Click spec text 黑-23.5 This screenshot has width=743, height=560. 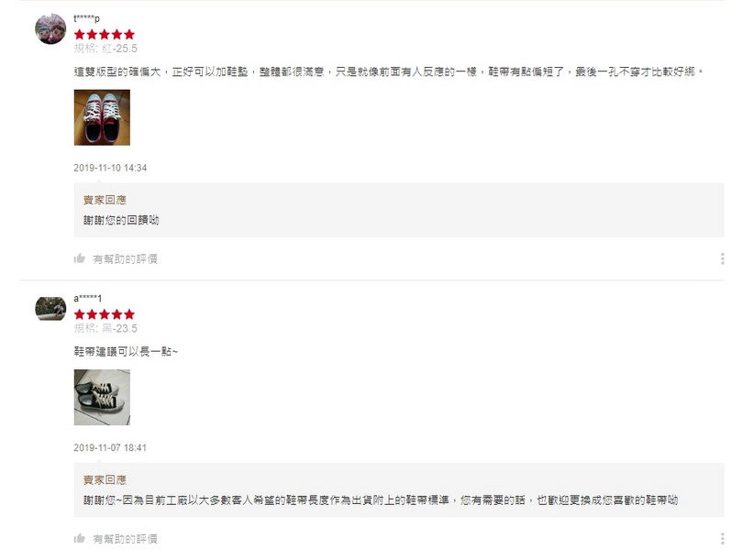(x=119, y=328)
